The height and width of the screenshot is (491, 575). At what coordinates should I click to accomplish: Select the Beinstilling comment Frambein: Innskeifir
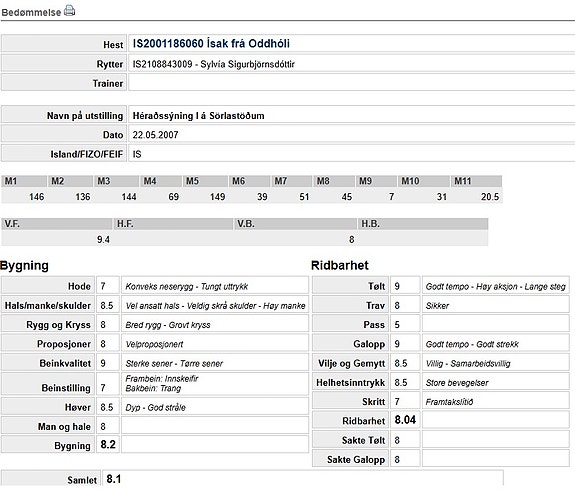[x=162, y=379]
